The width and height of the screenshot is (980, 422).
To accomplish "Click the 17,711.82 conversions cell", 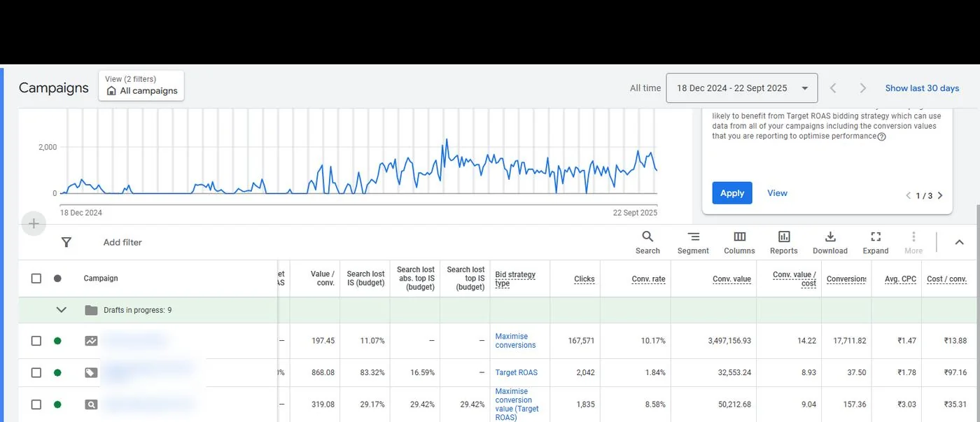I will click(x=846, y=341).
